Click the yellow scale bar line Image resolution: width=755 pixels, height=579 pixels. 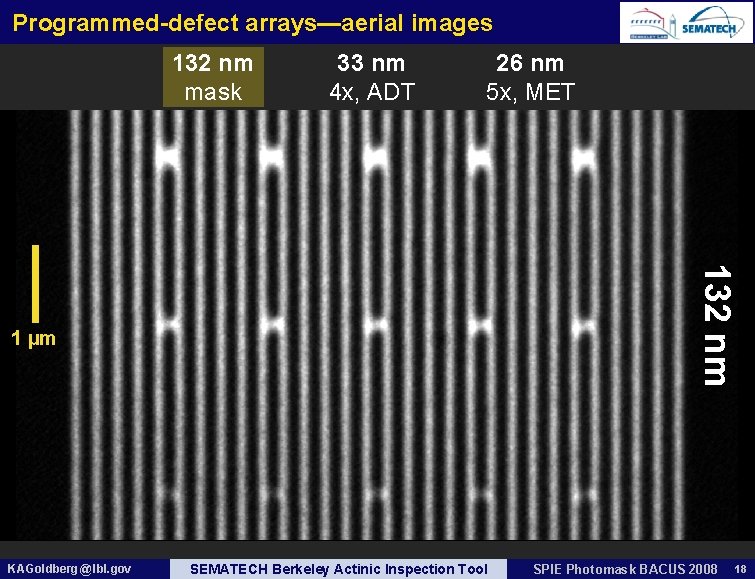tap(35, 283)
